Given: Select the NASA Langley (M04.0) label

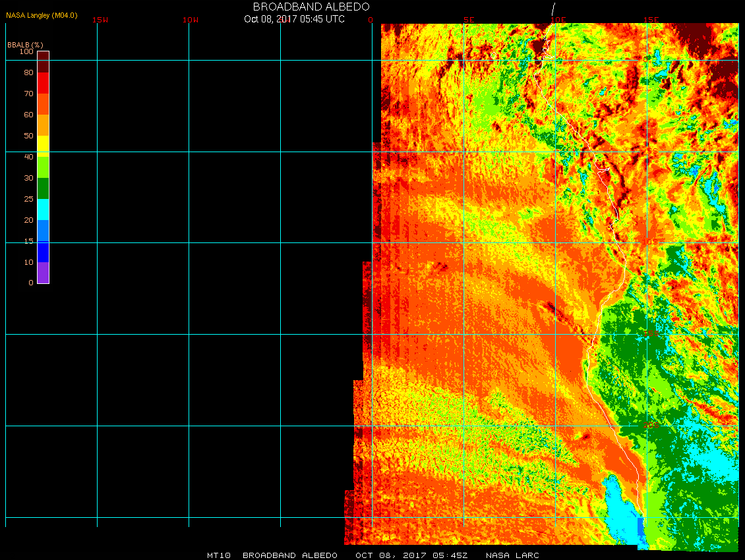Looking at the screenshot, I should click(42, 15).
